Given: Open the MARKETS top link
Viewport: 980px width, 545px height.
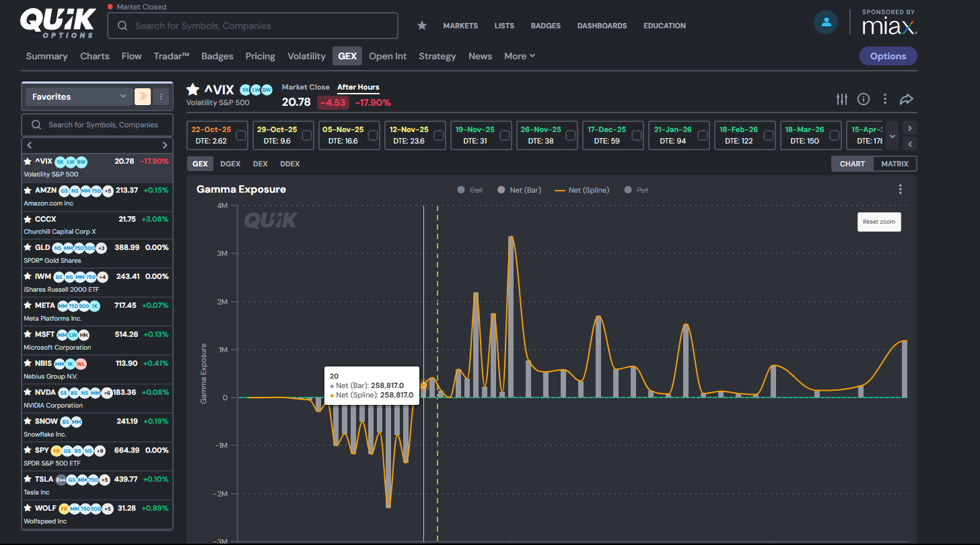Looking at the screenshot, I should click(460, 26).
